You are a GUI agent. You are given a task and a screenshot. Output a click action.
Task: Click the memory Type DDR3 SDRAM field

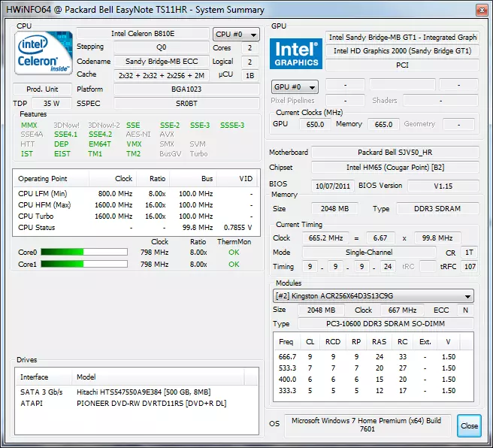coord(437,208)
